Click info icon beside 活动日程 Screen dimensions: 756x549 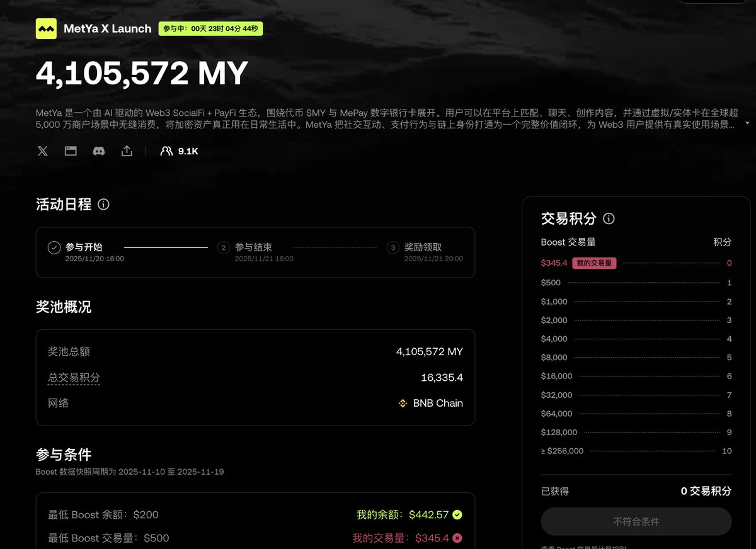point(104,205)
